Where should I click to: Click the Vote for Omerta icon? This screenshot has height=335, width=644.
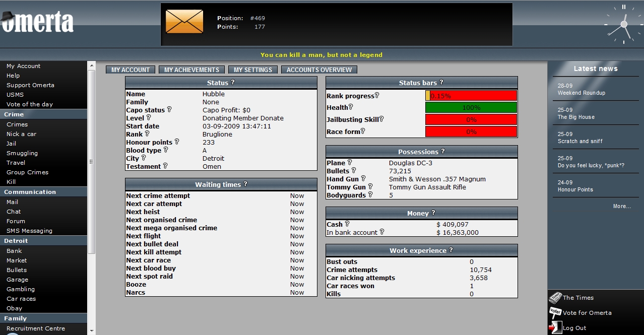click(x=555, y=312)
